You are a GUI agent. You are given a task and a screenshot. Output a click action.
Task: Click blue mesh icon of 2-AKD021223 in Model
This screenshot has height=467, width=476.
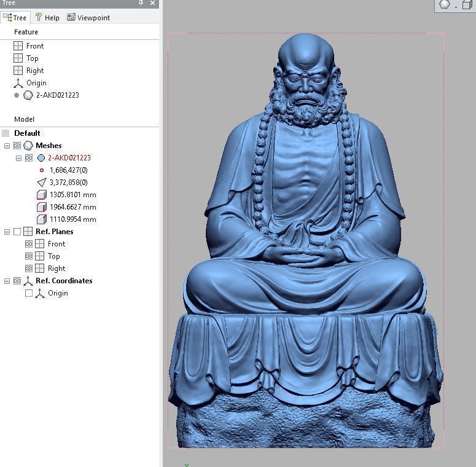tap(41, 158)
